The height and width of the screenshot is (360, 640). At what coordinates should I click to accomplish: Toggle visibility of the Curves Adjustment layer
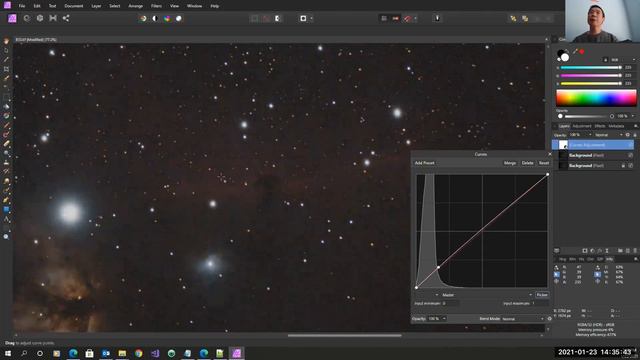point(631,145)
